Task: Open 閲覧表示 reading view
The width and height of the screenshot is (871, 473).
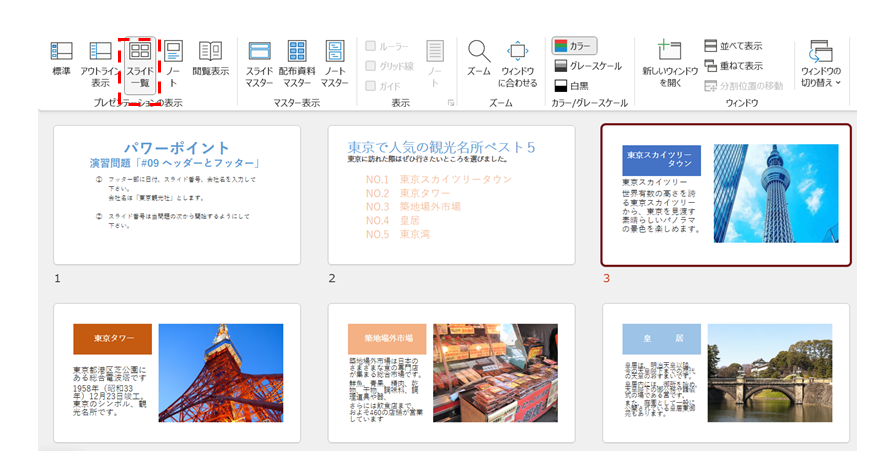Action: [x=210, y=58]
